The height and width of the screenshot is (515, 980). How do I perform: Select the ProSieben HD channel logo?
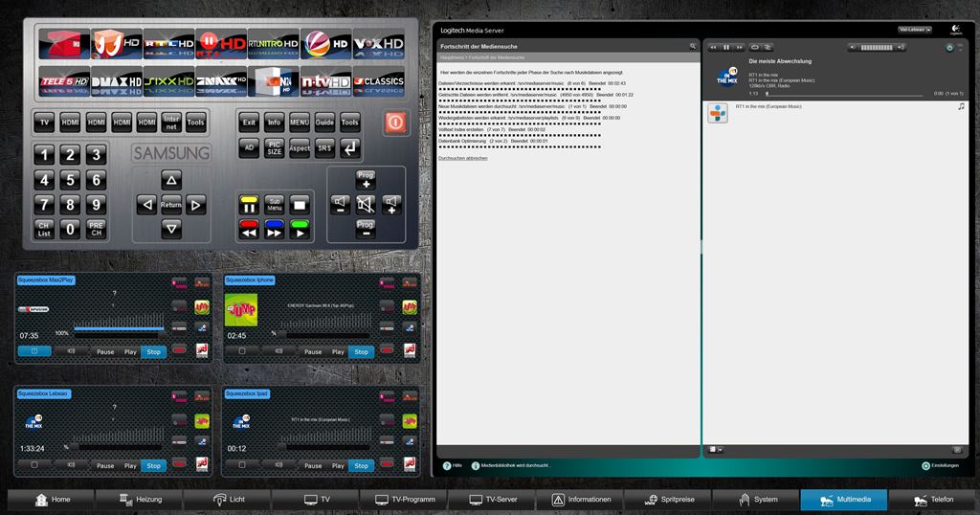pos(64,44)
